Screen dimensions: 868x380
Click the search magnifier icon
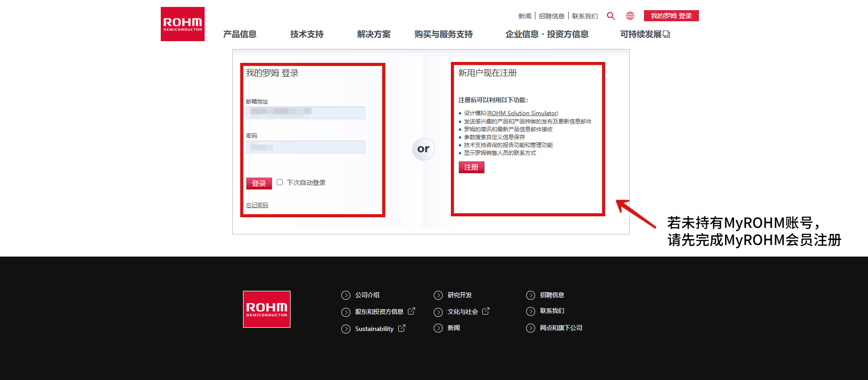[611, 16]
